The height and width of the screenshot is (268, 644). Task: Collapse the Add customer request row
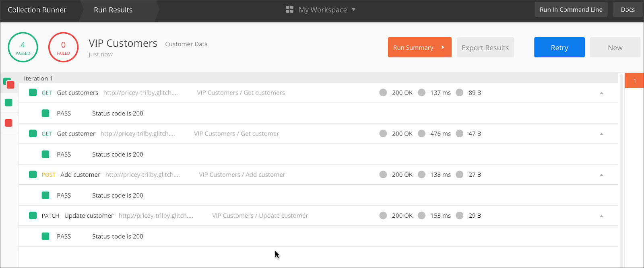(x=601, y=175)
